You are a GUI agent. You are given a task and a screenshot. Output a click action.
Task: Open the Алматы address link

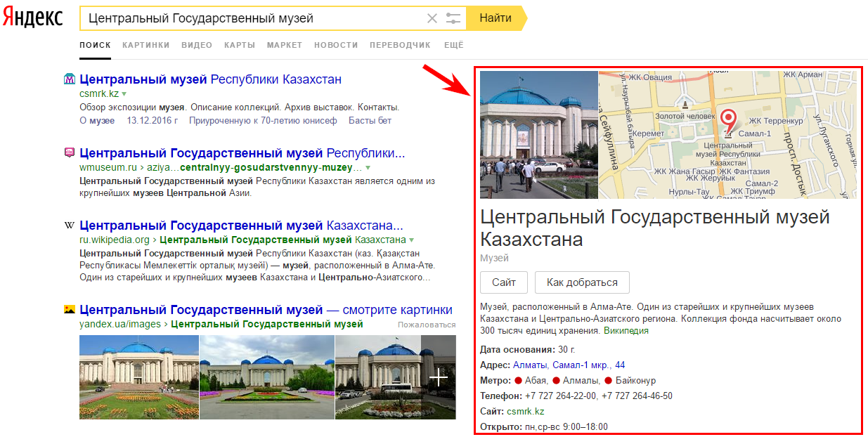530,365
